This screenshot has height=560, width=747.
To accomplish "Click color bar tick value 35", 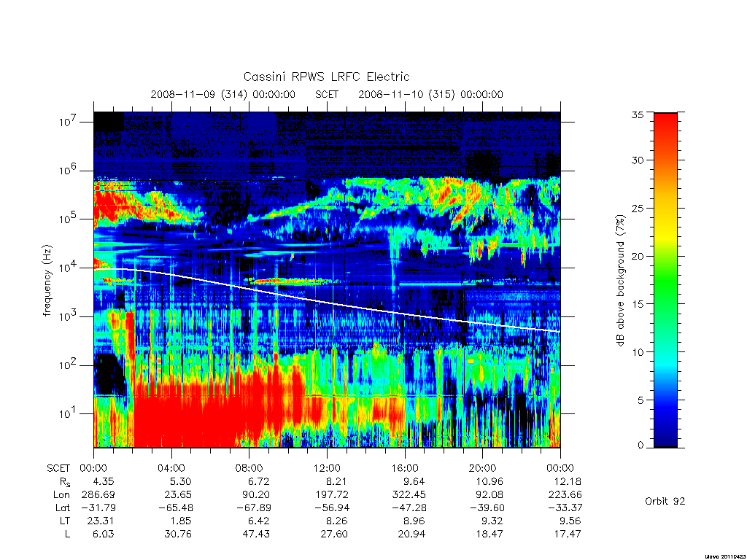I will point(638,114).
